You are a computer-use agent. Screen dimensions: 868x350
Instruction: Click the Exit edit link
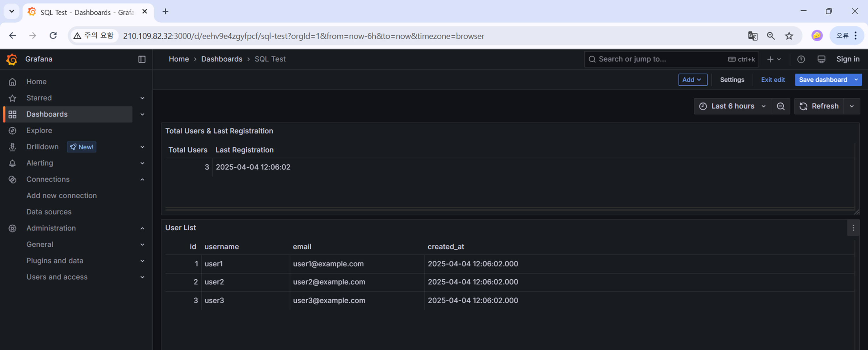(x=773, y=80)
